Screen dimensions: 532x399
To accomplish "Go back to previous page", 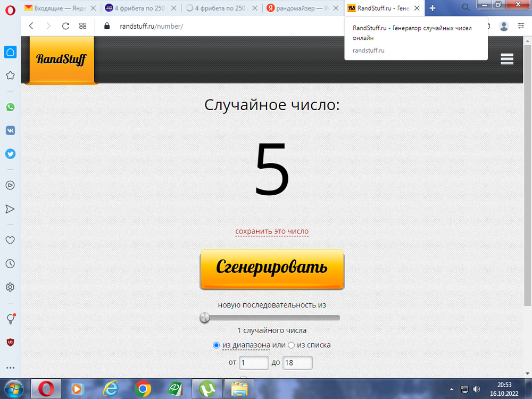I will click(x=31, y=26).
